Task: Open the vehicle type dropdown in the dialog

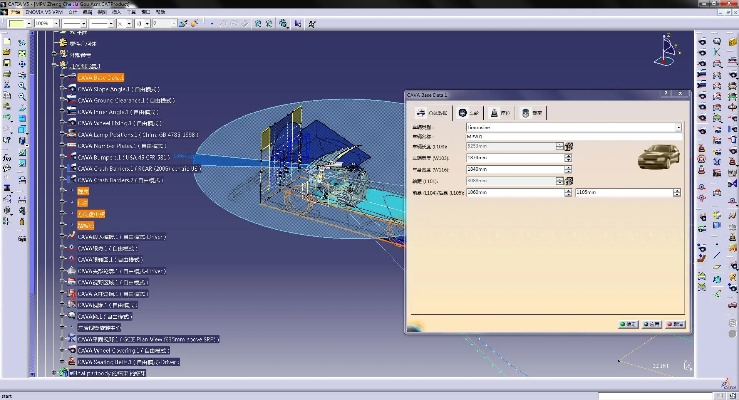Action: pos(677,127)
